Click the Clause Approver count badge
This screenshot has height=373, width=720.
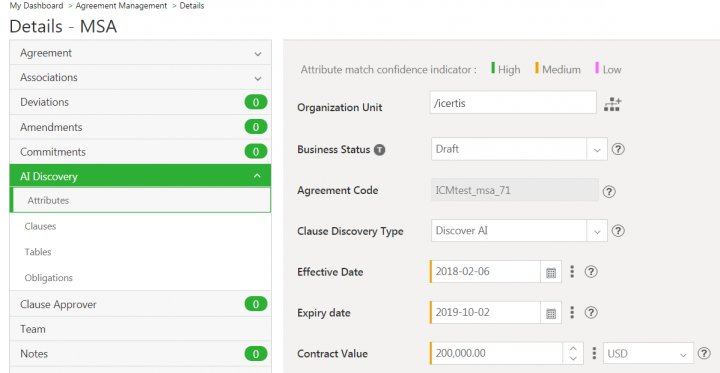point(256,304)
